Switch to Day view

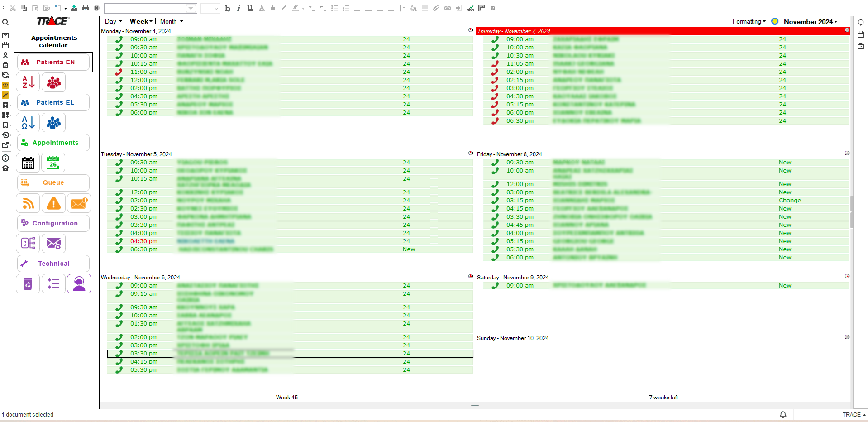pyautogui.click(x=110, y=21)
